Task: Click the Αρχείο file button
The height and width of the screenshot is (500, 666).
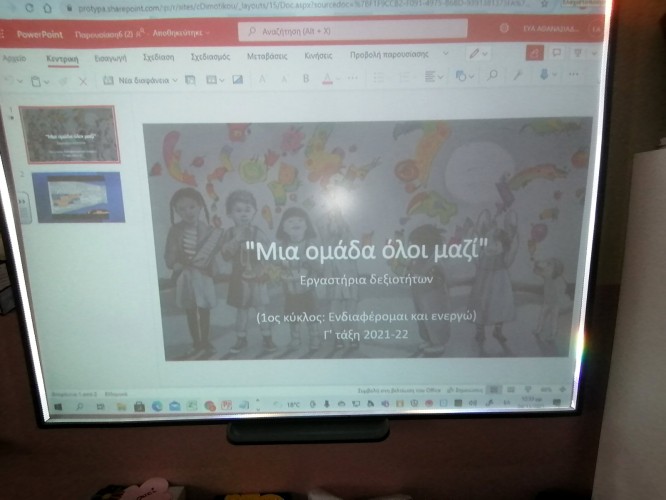Action: tap(15, 59)
